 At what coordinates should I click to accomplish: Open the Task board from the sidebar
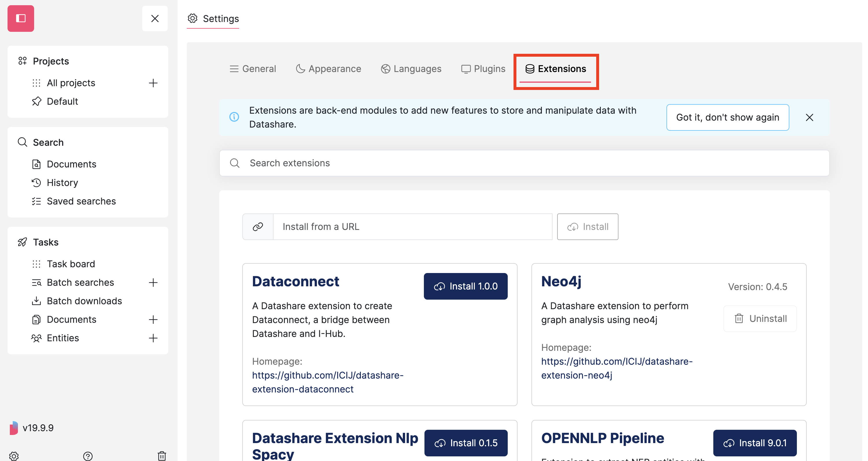tap(71, 263)
